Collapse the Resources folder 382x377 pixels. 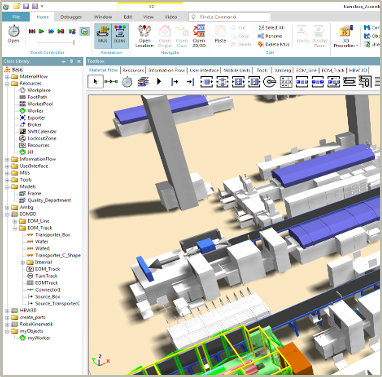[7, 84]
